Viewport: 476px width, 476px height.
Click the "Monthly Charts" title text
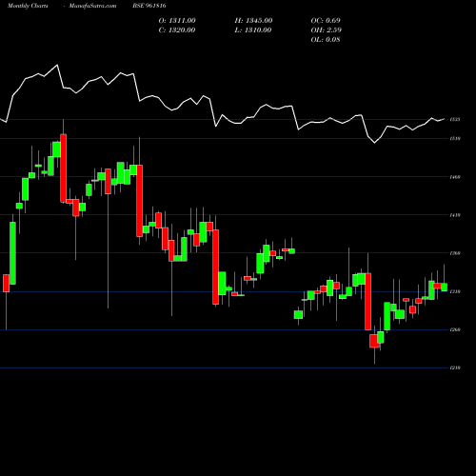pyautogui.click(x=28, y=6)
